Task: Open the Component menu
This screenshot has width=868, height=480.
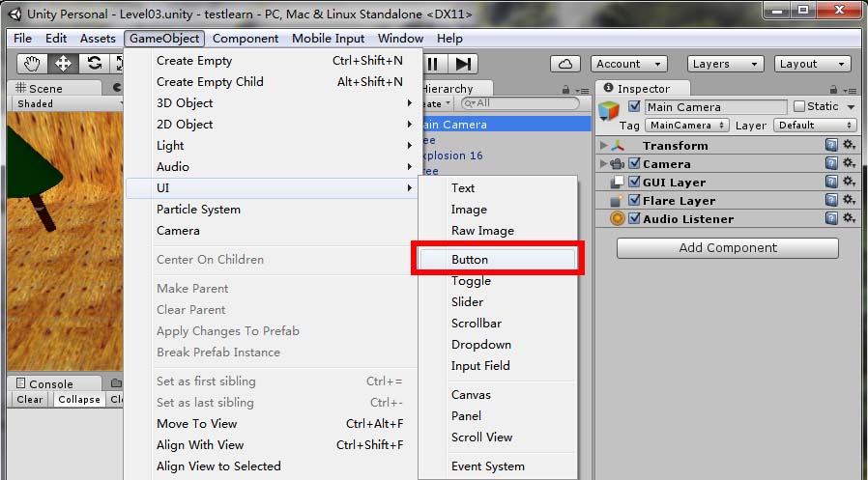Action: (x=246, y=39)
